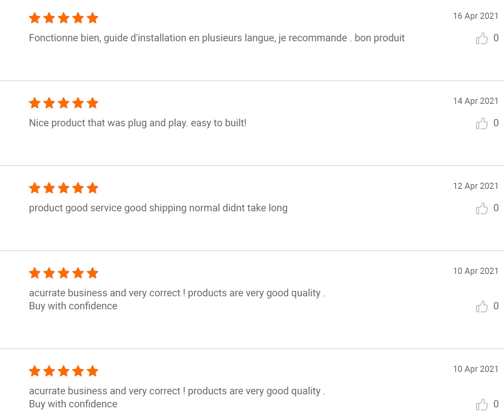Click like count beside the 14 Apr review
Viewport: 504px width, 420px height.
[496, 123]
